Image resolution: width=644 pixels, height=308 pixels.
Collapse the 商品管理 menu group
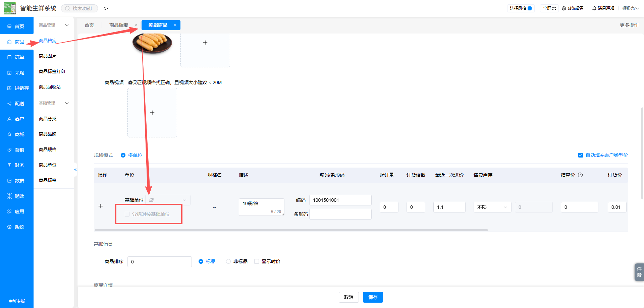pos(67,25)
